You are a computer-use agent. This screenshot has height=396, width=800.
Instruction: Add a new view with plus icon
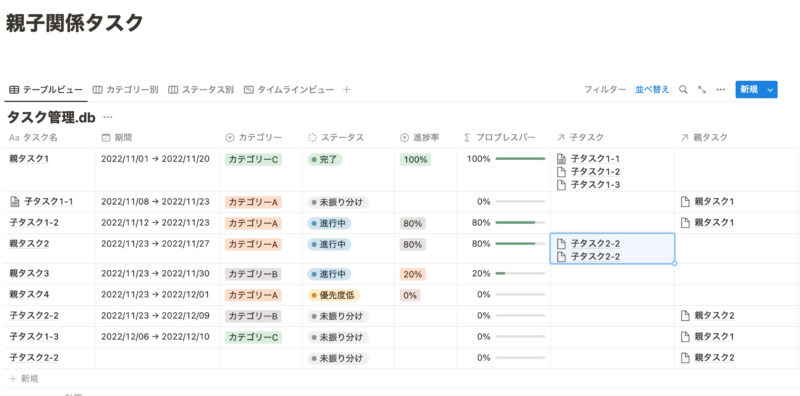click(346, 90)
